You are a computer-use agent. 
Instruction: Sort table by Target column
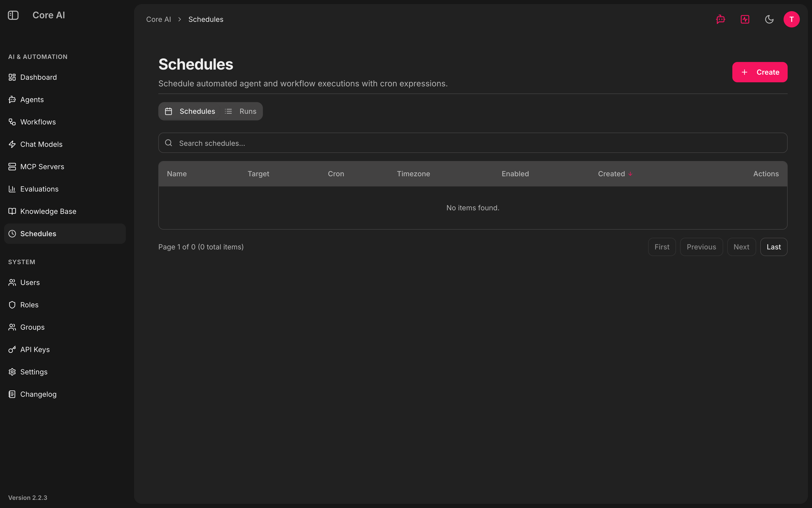pyautogui.click(x=258, y=174)
